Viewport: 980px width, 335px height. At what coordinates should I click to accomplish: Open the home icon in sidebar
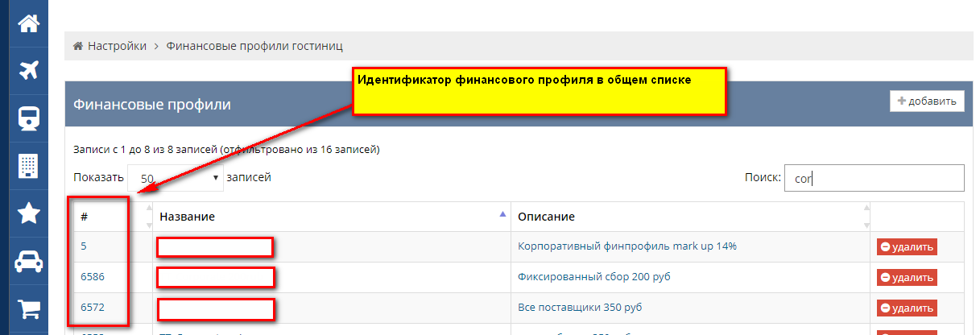click(29, 24)
